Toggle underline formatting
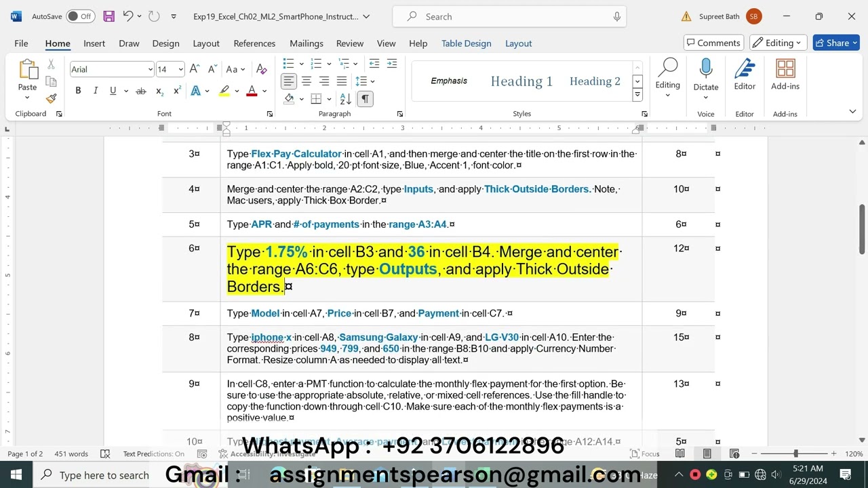 point(113,91)
